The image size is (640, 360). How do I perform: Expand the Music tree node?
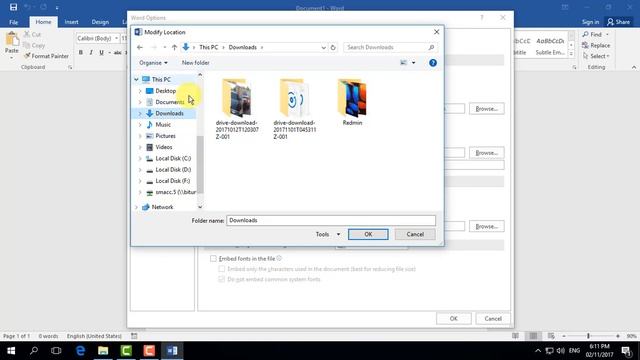[x=140, y=124]
